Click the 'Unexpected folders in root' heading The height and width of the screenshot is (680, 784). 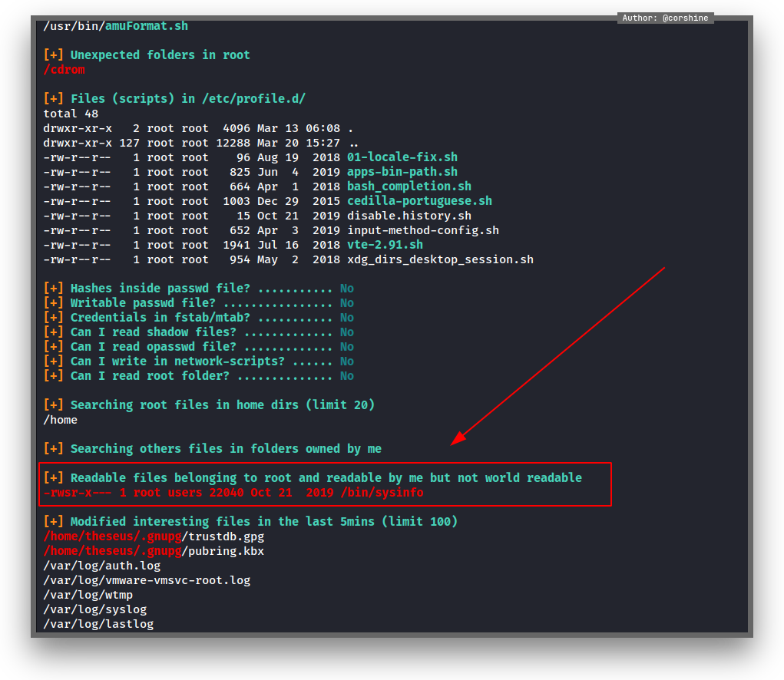pyautogui.click(x=160, y=55)
